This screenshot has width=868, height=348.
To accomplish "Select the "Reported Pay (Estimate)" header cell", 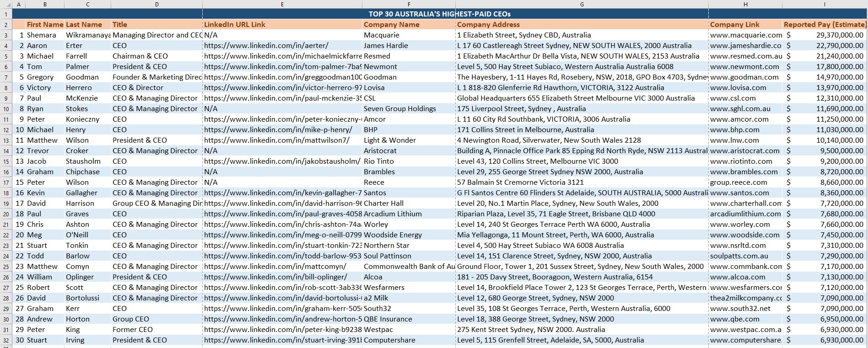I will pyautogui.click(x=825, y=25).
